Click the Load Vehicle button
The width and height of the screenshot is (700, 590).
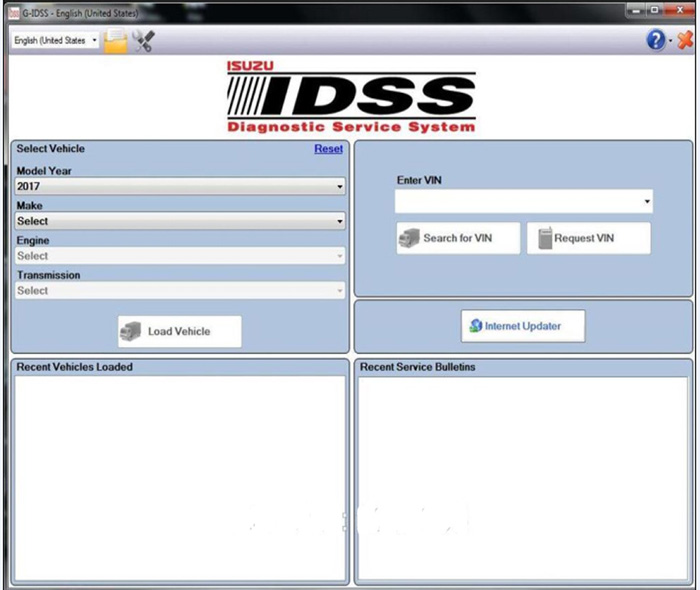pos(179,332)
